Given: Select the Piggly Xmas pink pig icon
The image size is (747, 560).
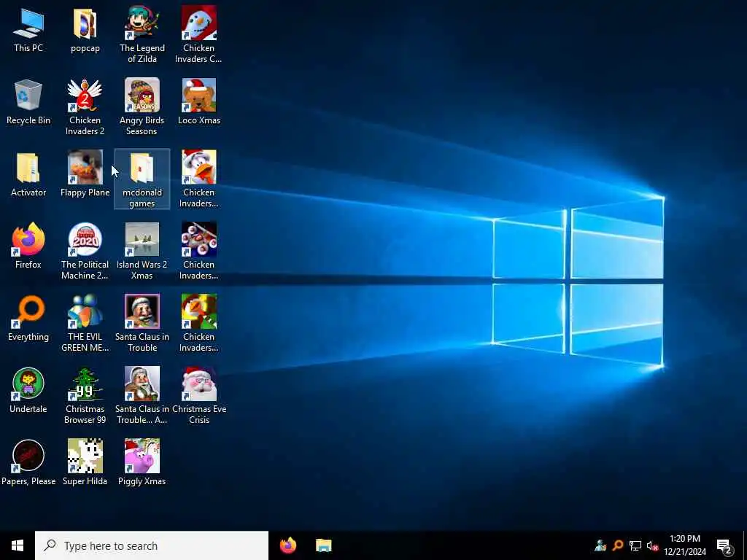Looking at the screenshot, I should point(142,463).
